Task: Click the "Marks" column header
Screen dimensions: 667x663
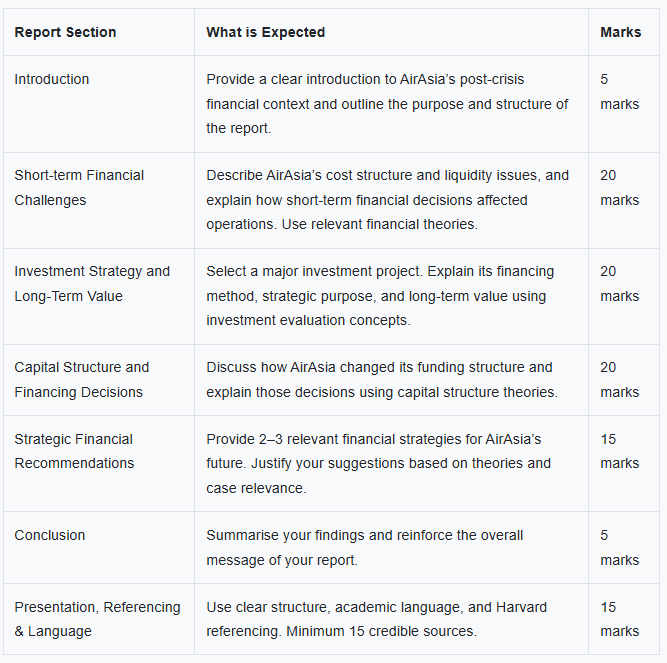Action: tap(620, 32)
